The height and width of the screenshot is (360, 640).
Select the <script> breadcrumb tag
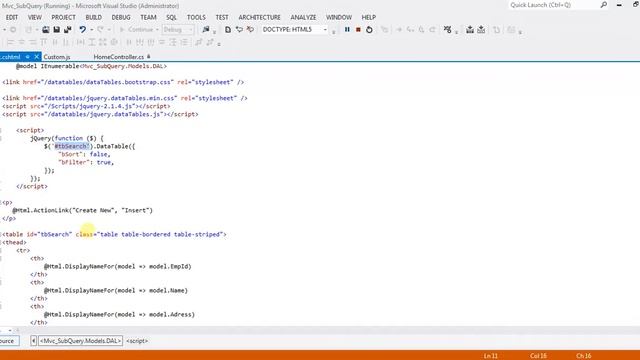coord(137,341)
